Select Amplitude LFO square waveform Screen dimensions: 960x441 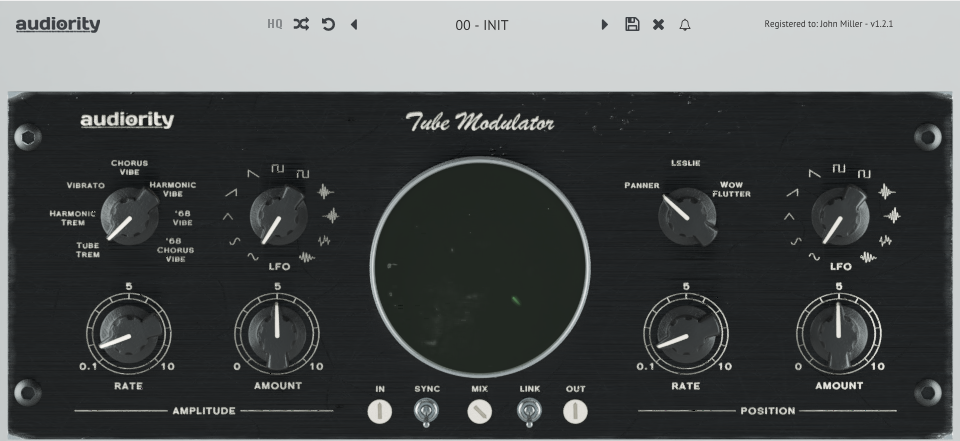tap(302, 174)
